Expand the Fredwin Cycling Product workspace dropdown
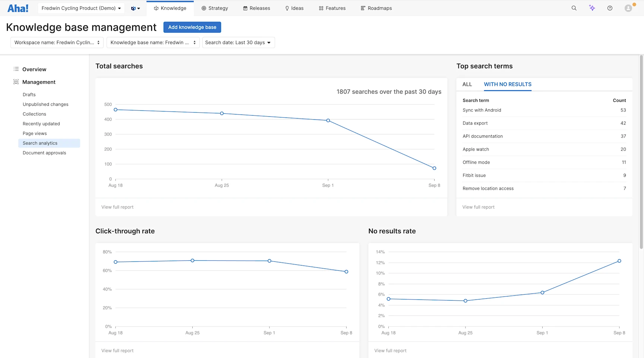644x358 pixels. coord(80,8)
